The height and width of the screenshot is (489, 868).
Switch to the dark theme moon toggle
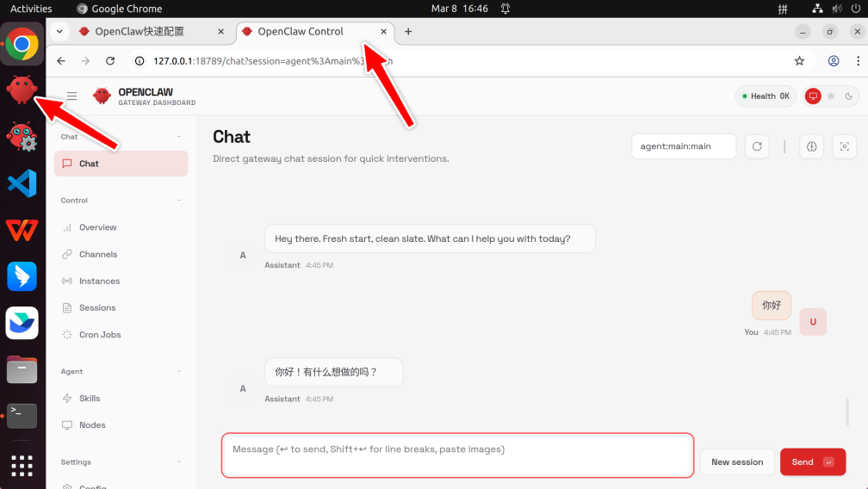pyautogui.click(x=848, y=96)
